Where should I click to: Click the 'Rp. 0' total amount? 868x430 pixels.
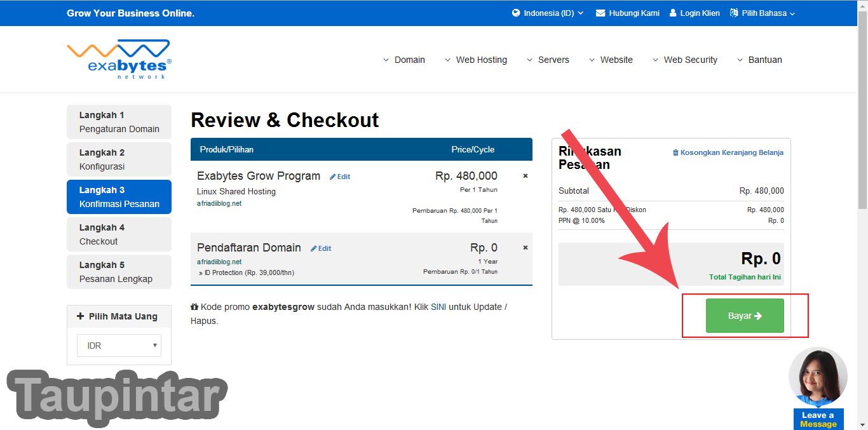761,259
